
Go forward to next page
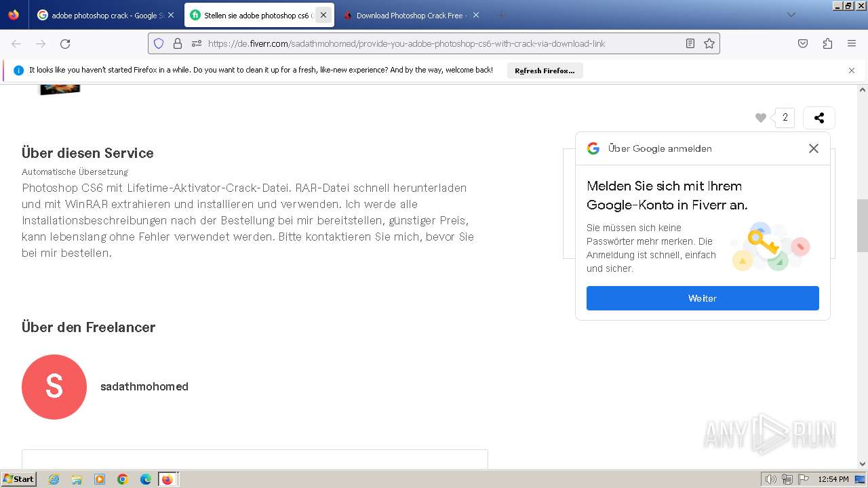tap(41, 43)
